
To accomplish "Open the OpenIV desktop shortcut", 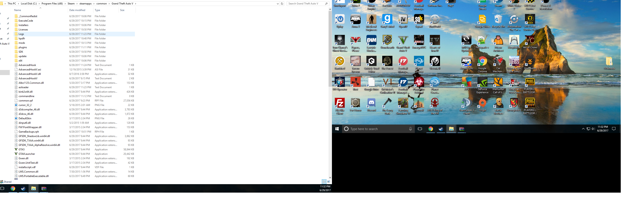I will (x=403, y=21).
